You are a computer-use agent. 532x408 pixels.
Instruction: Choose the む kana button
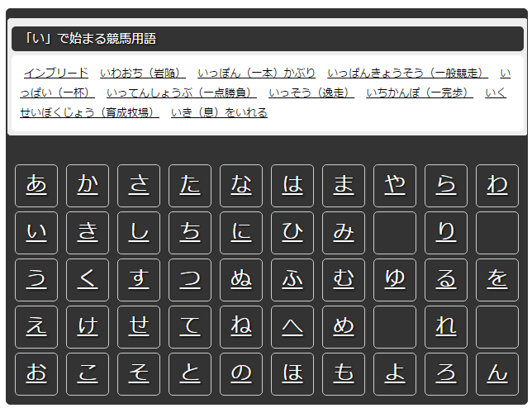tap(344, 280)
